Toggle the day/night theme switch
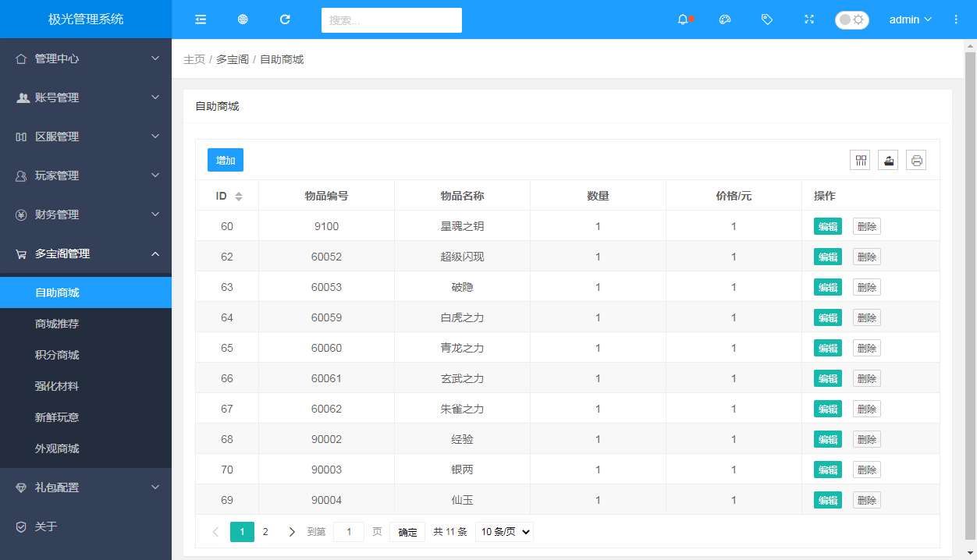This screenshot has width=977, height=560. tap(851, 19)
